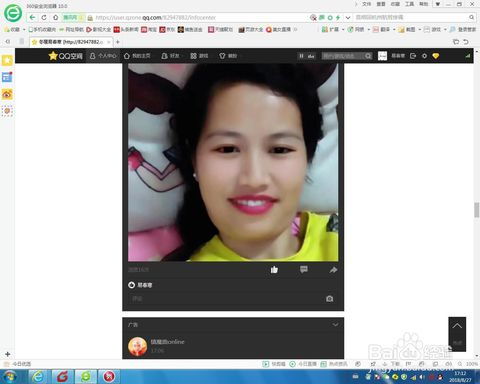Image resolution: width=480 pixels, height=384 pixels.
Task: Click the Weibo sidebar icon
Action: click(7, 94)
